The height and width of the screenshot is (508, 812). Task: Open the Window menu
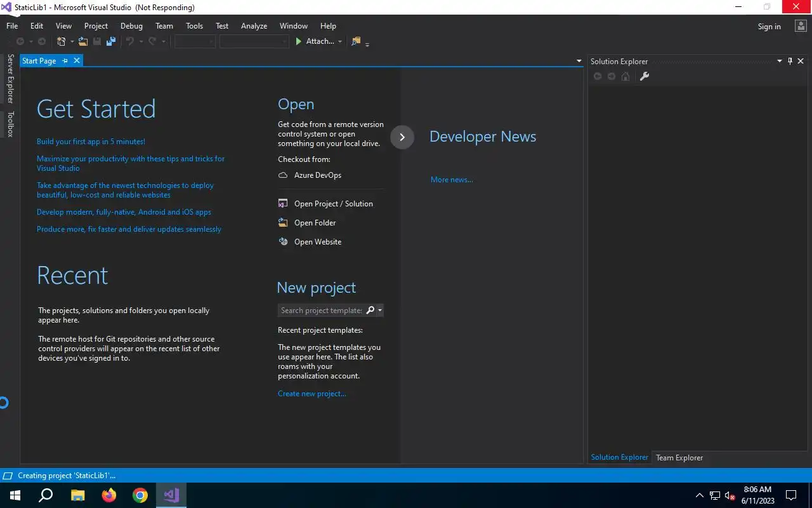point(294,26)
